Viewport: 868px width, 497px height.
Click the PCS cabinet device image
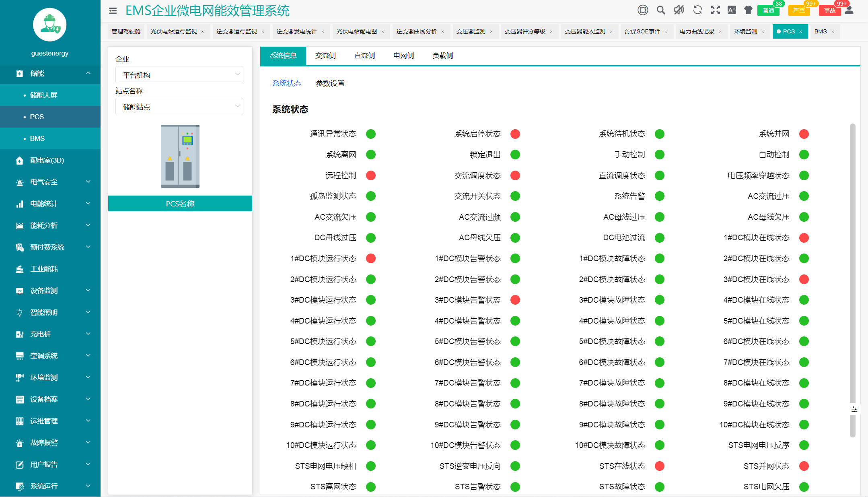pyautogui.click(x=180, y=156)
